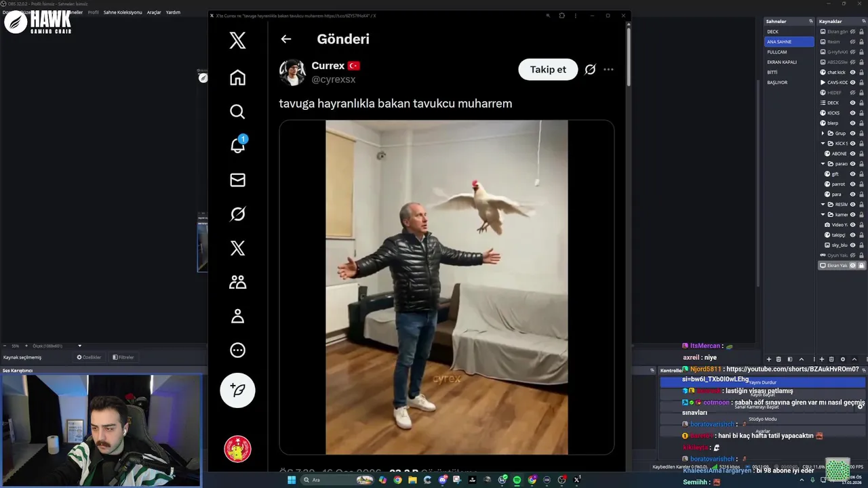
Task: Open the Windows Start button
Action: [292, 480]
